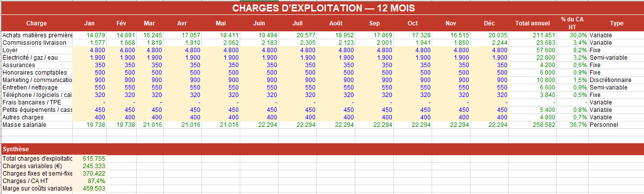Click the Synthèse section header
The image size is (644, 194).
[15, 149]
